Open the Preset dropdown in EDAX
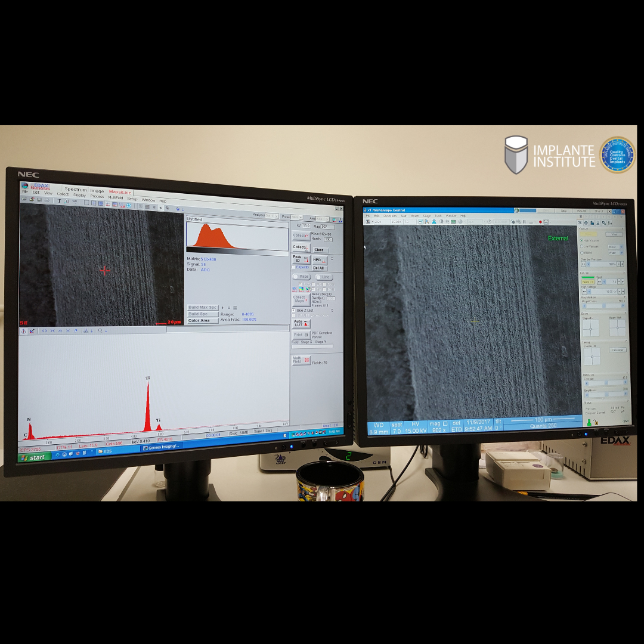The image size is (644, 644). (x=300, y=217)
